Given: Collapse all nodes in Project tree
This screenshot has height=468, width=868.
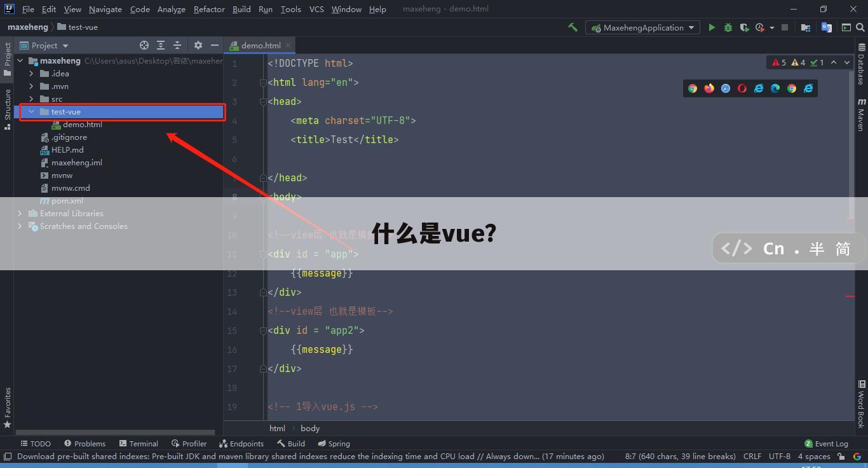Looking at the screenshot, I should tap(177, 45).
